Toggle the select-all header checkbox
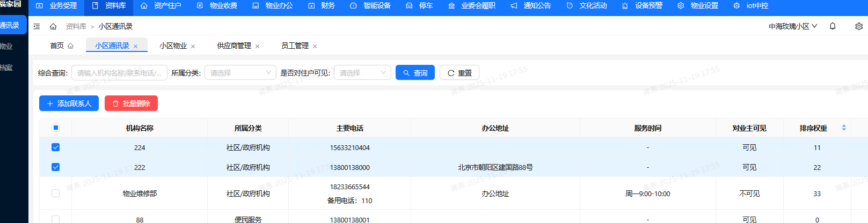 tap(55, 128)
